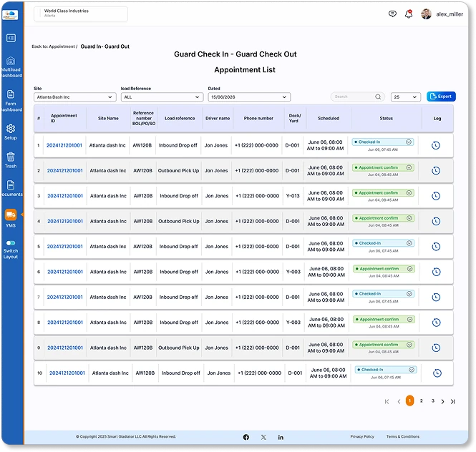
Task: Open the LinkedIn footer icon
Action: click(x=281, y=437)
